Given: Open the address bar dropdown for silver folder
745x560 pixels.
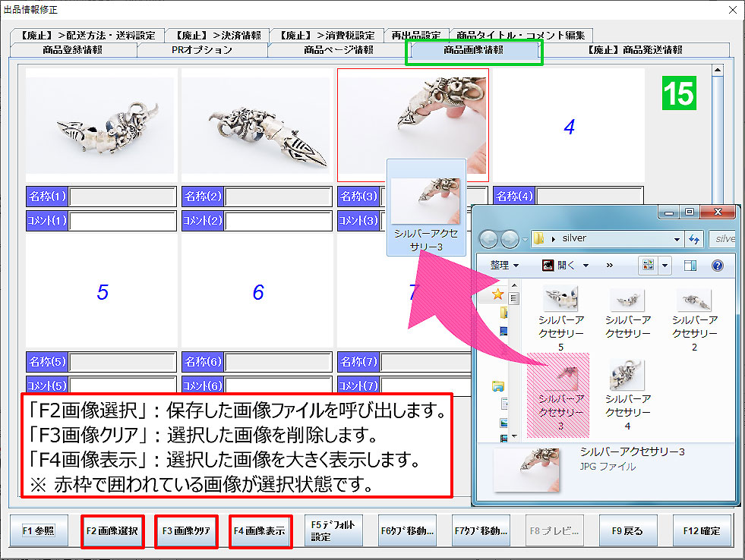Looking at the screenshot, I should tap(677, 239).
